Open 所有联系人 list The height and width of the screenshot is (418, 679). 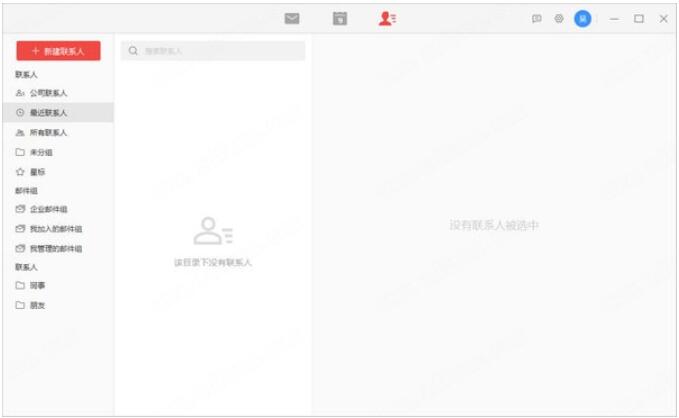point(48,133)
